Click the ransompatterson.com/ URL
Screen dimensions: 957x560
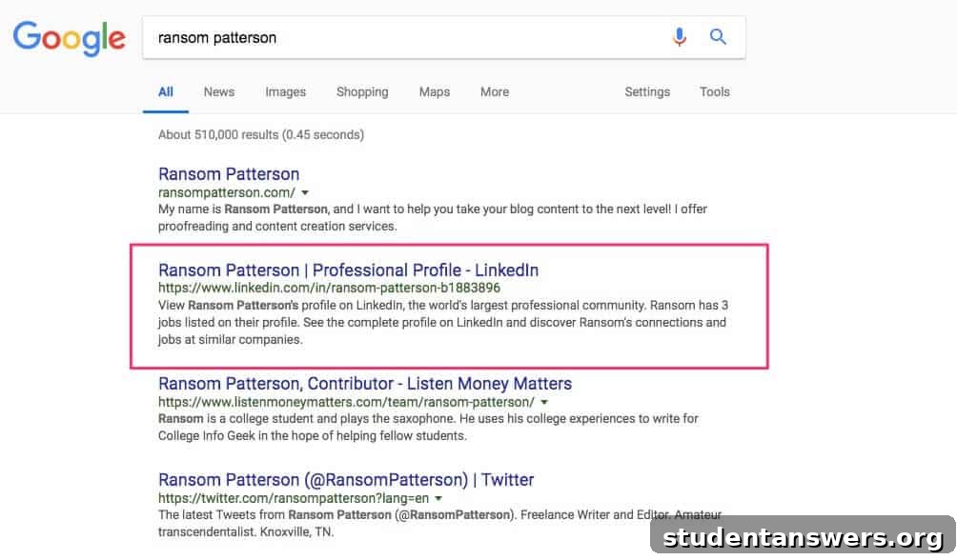tap(227, 192)
